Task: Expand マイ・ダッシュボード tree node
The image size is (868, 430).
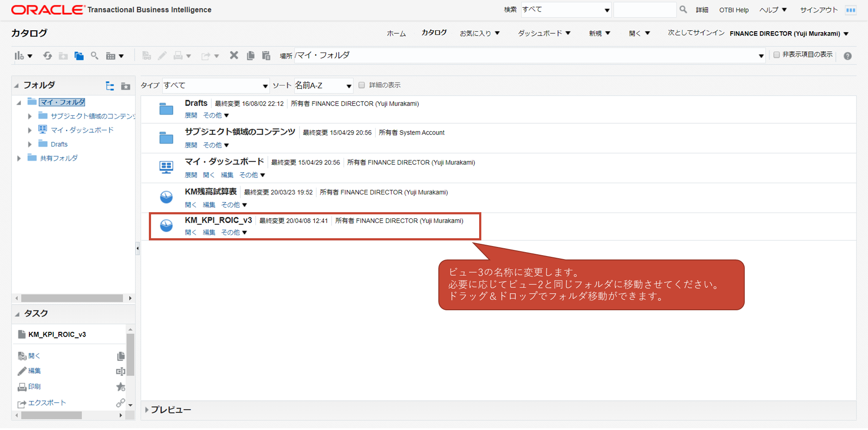Action: (30, 130)
